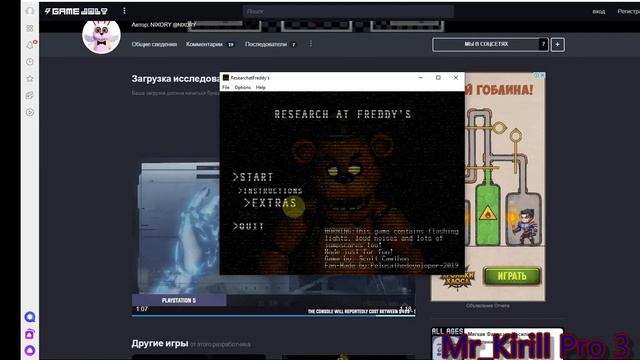The height and width of the screenshot is (360, 640).
Task: Open the blue chat bubble icon in the sidebar
Action: click(30, 317)
